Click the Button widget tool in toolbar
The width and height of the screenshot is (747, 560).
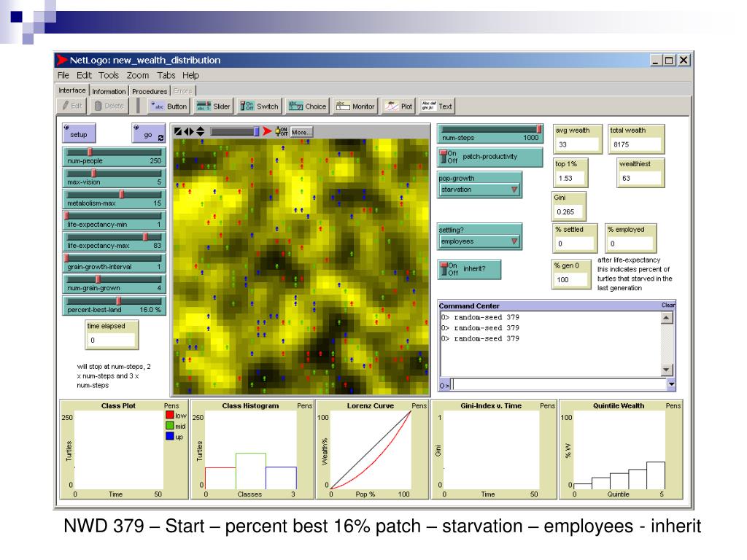pos(169,106)
